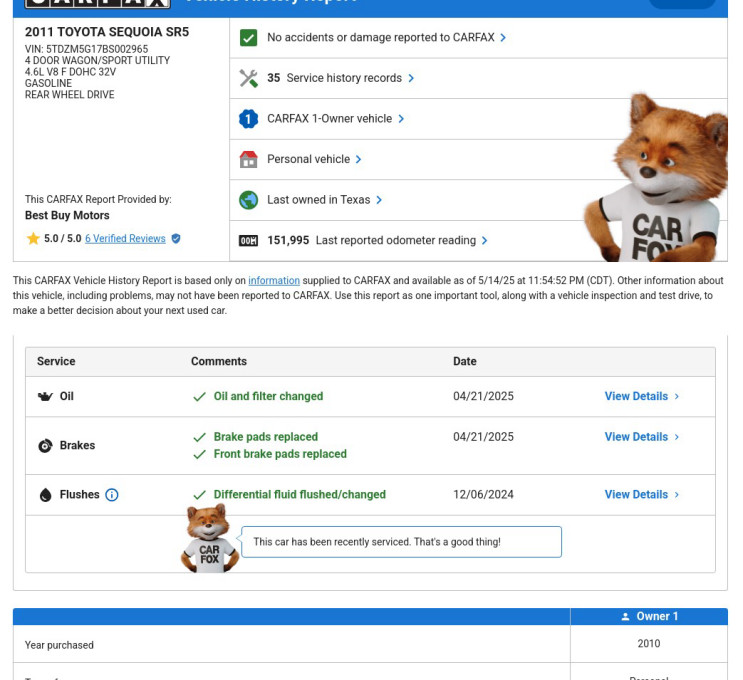743x680 pixels.
Task: Click the wrench service history icon
Action: 248,78
